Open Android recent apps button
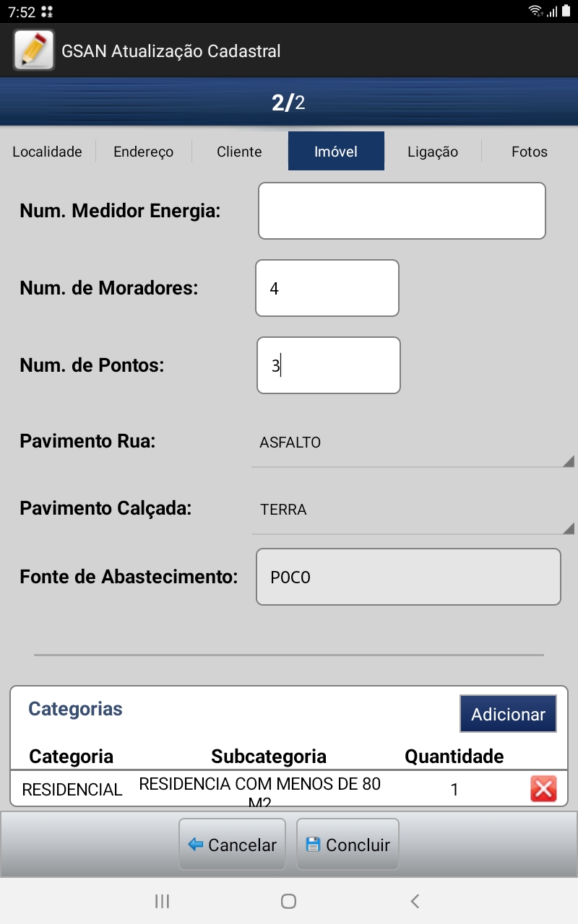 163,901
